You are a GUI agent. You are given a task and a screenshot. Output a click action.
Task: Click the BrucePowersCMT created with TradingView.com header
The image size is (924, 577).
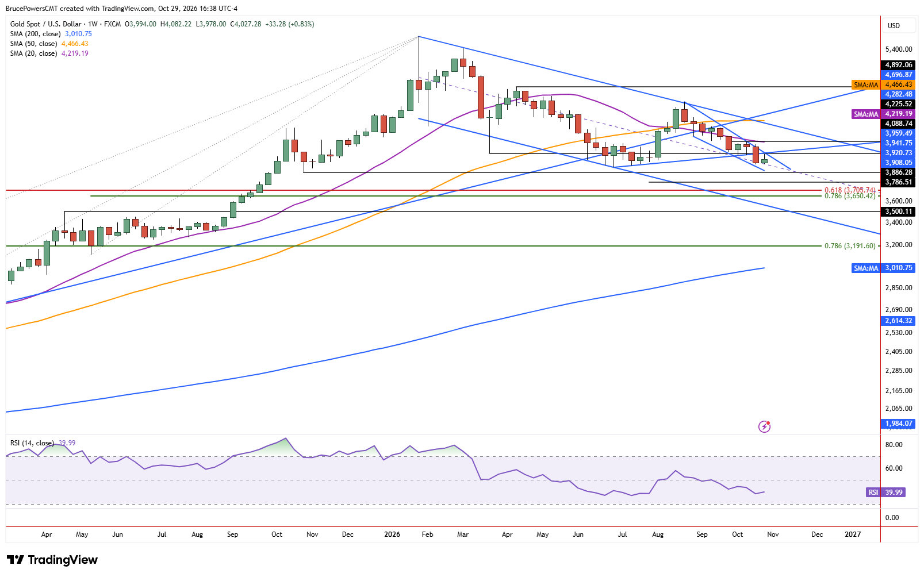pyautogui.click(x=121, y=9)
